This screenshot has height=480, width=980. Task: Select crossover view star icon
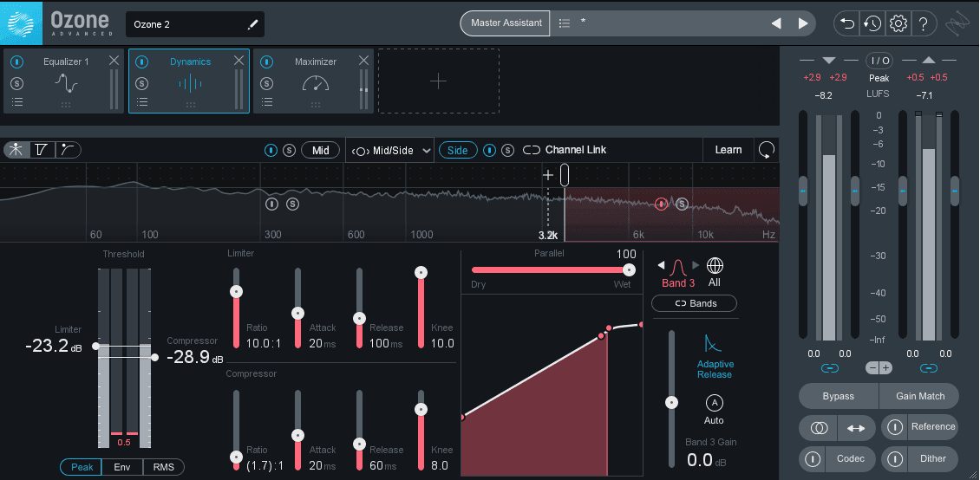click(x=16, y=150)
